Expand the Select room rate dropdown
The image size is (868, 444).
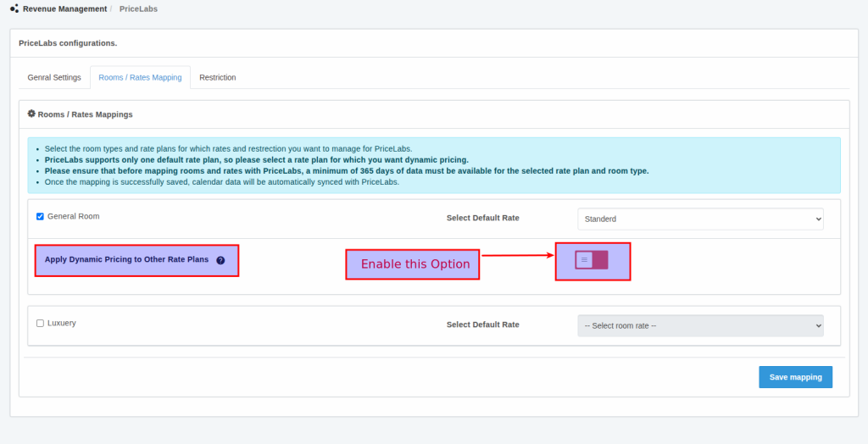pos(700,325)
